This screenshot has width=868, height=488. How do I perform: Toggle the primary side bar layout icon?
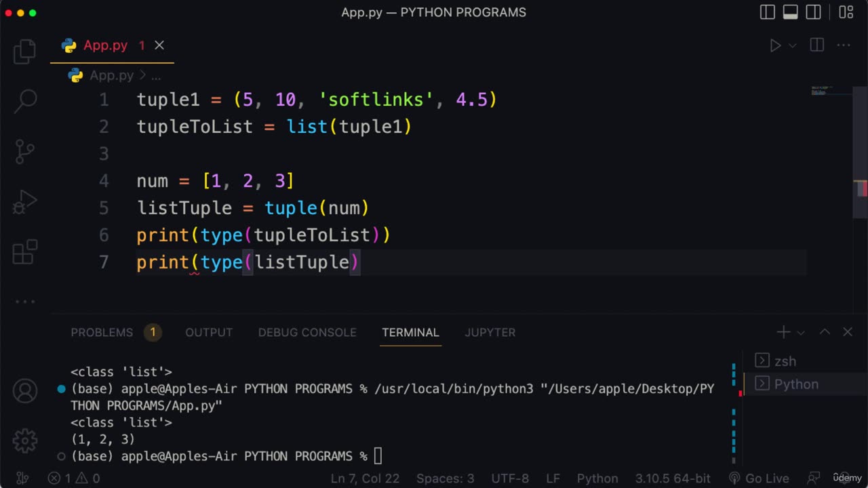pos(768,12)
